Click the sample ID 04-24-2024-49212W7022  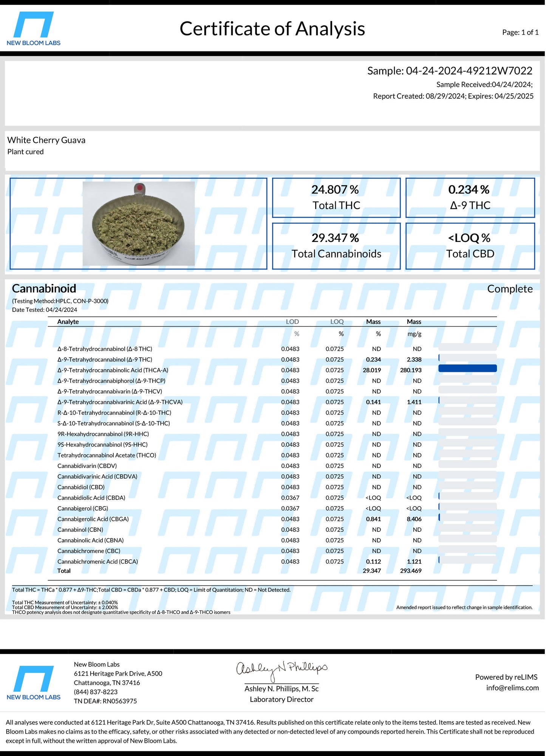pyautogui.click(x=469, y=71)
